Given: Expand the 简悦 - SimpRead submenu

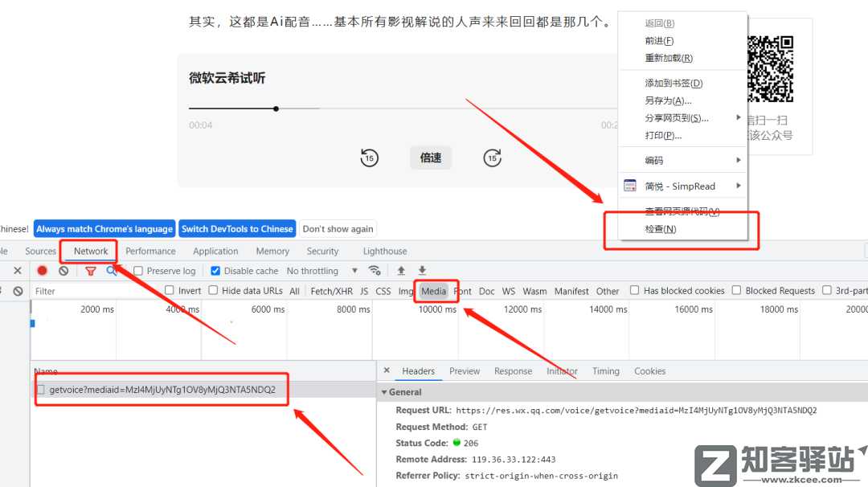Looking at the screenshot, I should point(679,186).
